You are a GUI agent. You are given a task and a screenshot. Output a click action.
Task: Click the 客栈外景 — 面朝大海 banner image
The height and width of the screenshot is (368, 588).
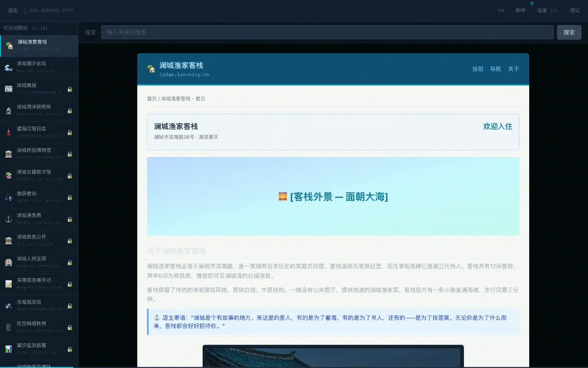[333, 196]
